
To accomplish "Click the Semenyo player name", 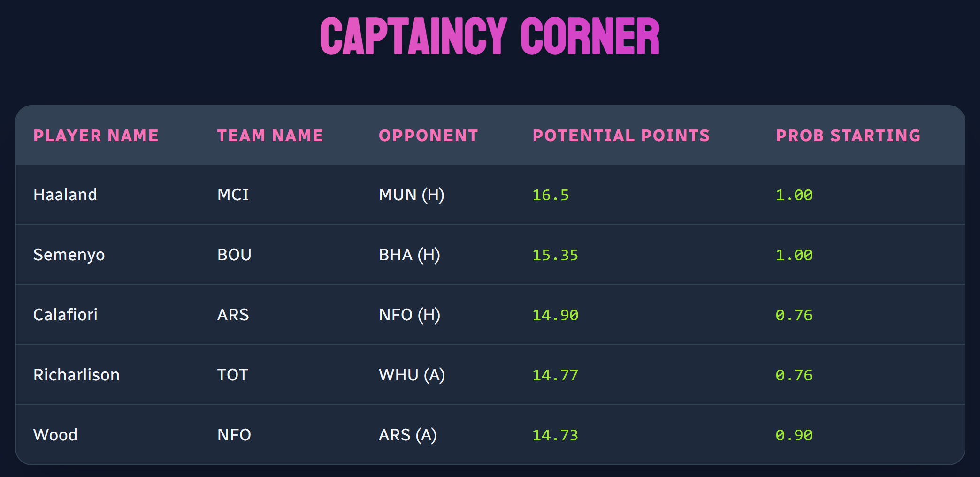I will pos(69,255).
